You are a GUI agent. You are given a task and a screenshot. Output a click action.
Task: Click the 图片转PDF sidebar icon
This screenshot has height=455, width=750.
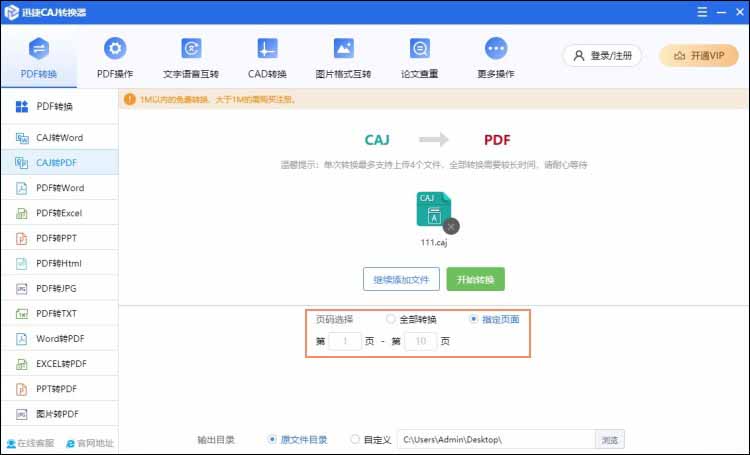(22, 414)
